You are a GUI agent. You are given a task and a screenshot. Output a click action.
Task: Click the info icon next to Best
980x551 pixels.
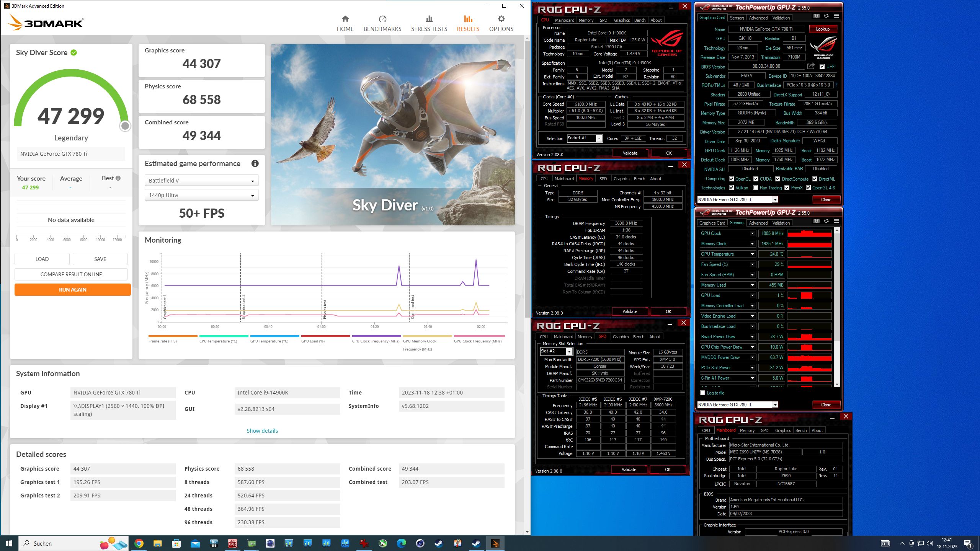(118, 178)
